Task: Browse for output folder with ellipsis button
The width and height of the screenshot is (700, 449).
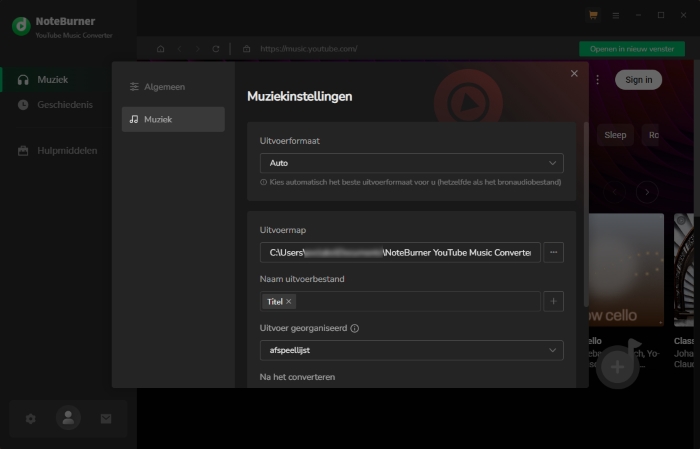Action: (x=553, y=252)
